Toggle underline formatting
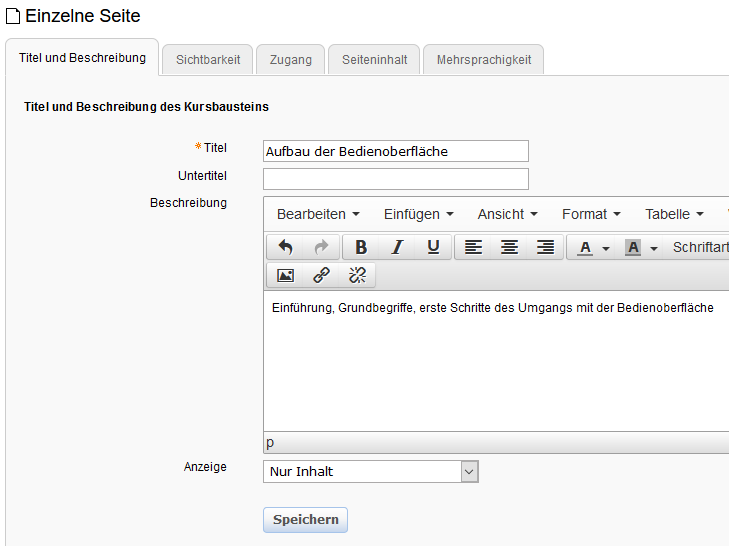 (x=433, y=247)
